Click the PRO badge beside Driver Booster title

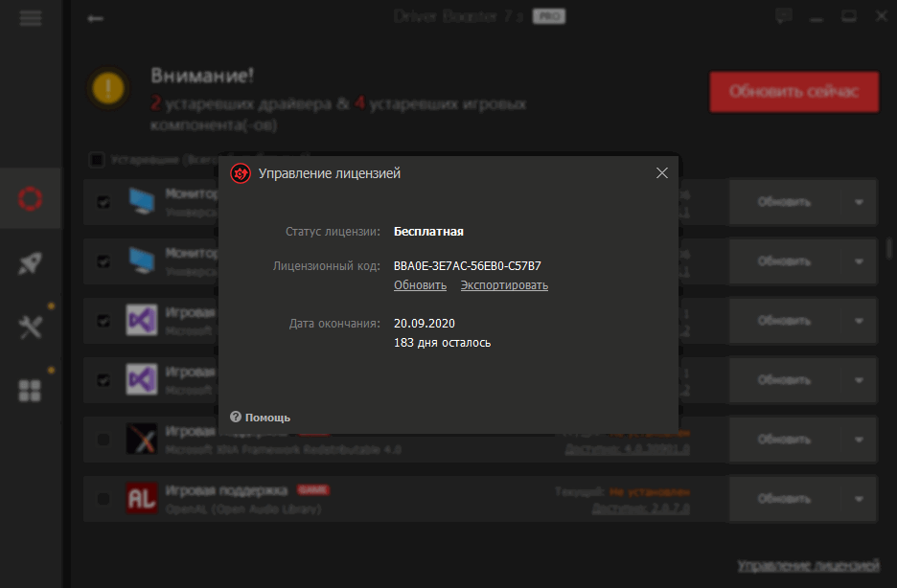[548, 16]
